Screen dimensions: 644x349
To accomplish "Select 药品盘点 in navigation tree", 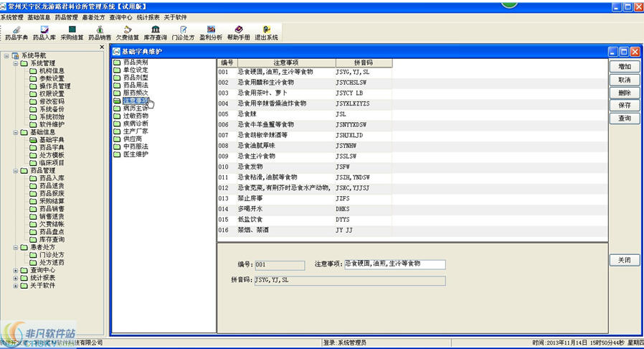I will click(x=52, y=232).
